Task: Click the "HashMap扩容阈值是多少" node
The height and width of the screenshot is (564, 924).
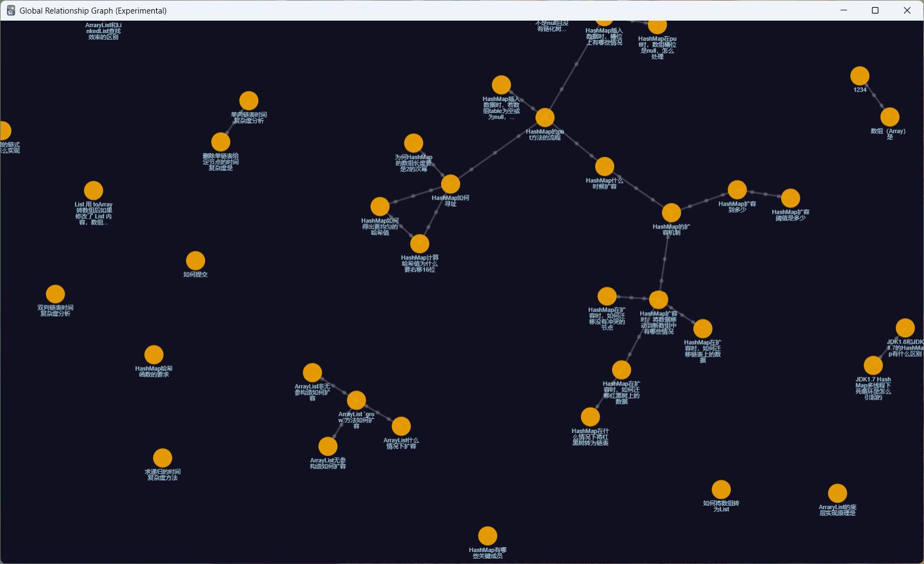Action: point(791,198)
